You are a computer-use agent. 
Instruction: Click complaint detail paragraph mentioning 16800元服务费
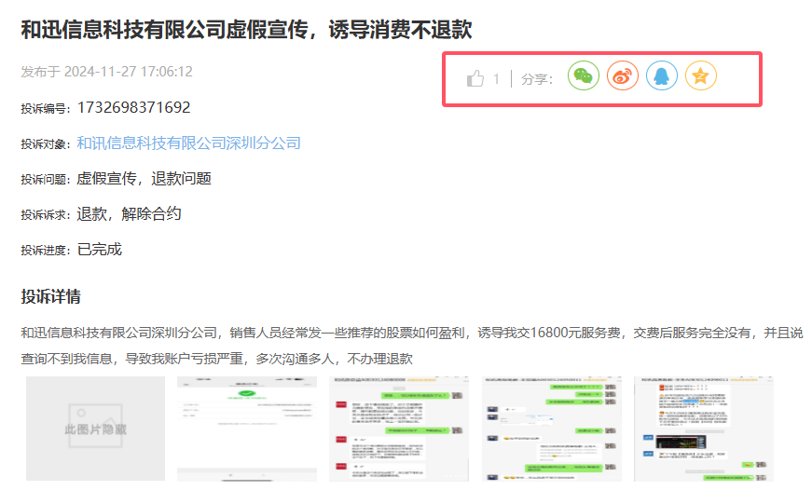coord(412,346)
